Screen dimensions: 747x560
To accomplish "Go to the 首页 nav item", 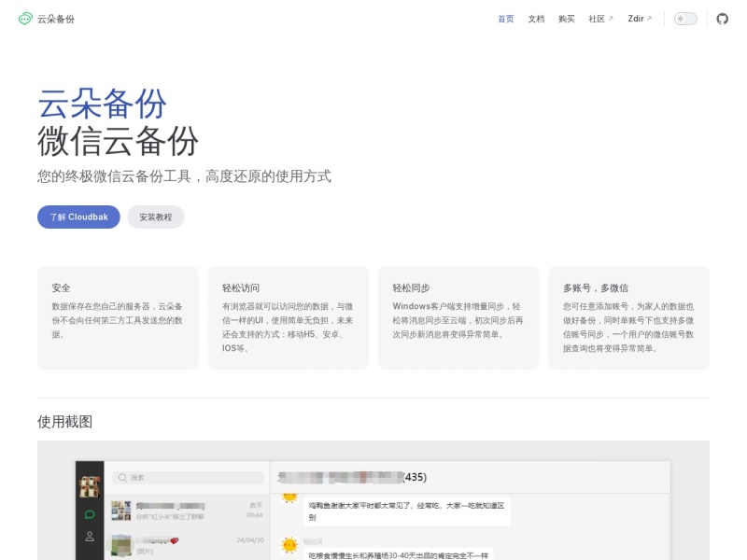I will [505, 19].
